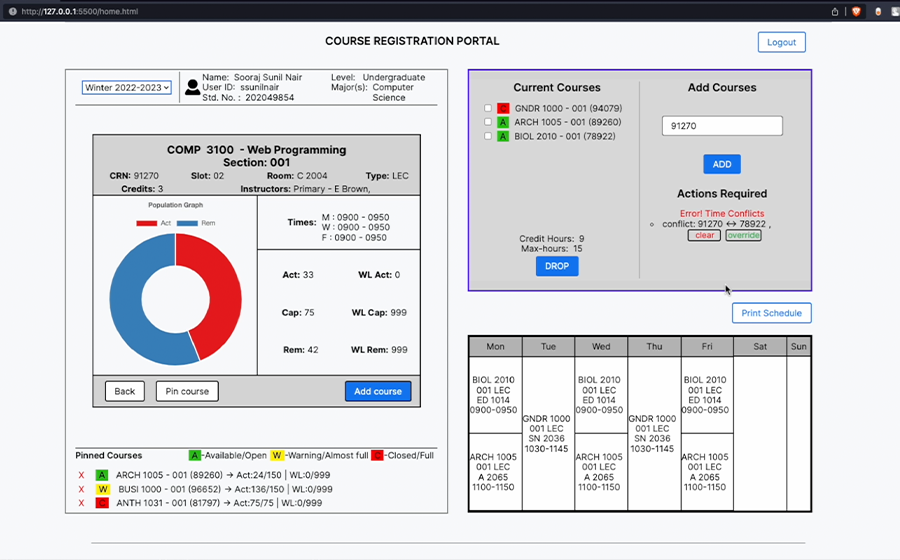Click the browser address bar URL
The image size is (900, 560).
pyautogui.click(x=79, y=11)
